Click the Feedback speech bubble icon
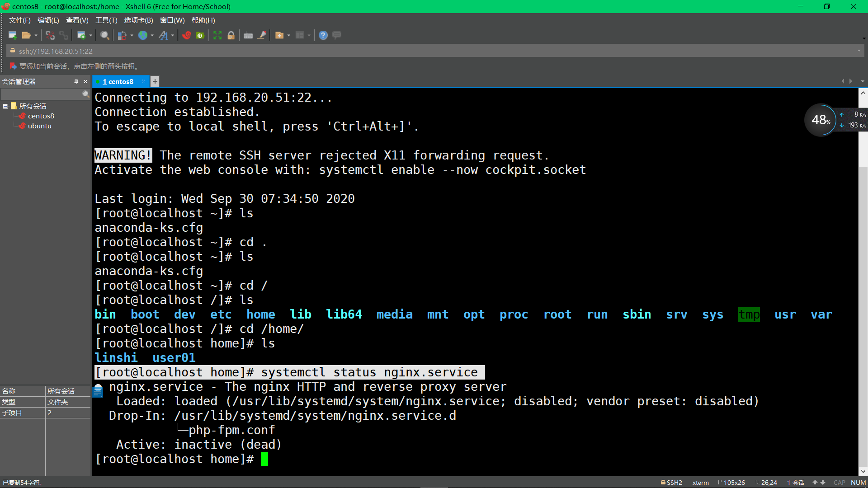 tap(337, 35)
